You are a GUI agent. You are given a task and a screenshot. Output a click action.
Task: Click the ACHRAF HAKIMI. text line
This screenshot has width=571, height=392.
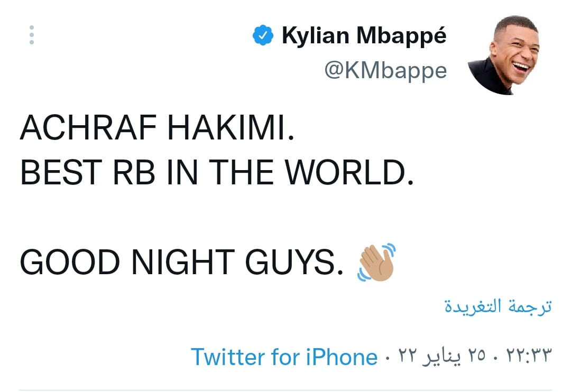[x=156, y=128]
